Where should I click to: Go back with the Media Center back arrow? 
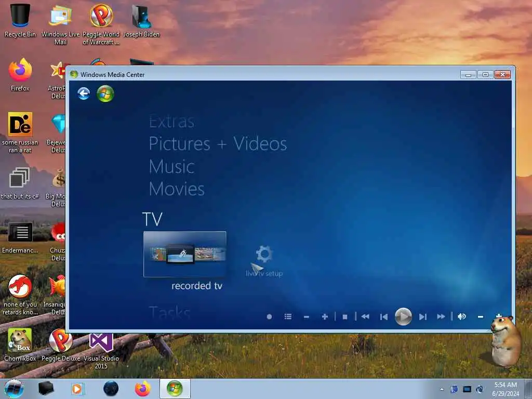(x=84, y=94)
